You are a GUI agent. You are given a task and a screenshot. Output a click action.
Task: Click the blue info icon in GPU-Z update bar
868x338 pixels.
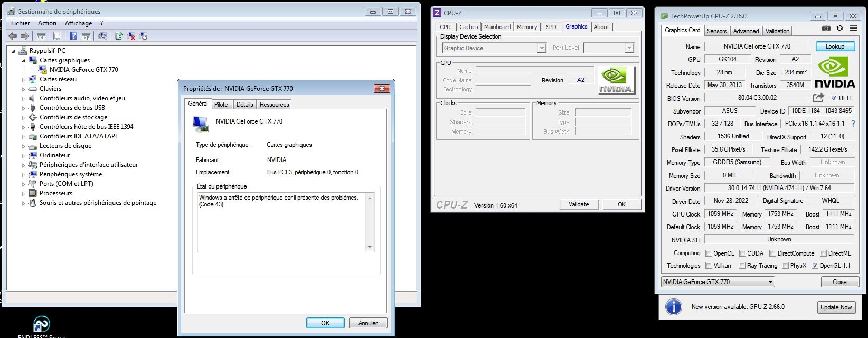(673, 307)
